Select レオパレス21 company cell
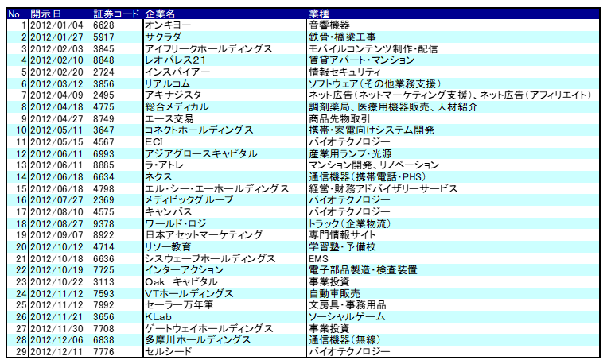Screen dimensions: 607x364 tap(175, 60)
